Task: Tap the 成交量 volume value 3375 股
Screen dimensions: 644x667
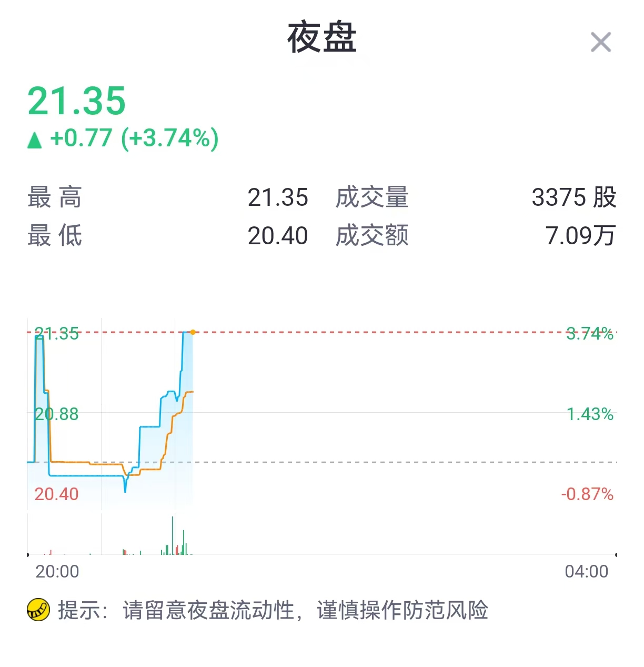Action: (x=574, y=197)
